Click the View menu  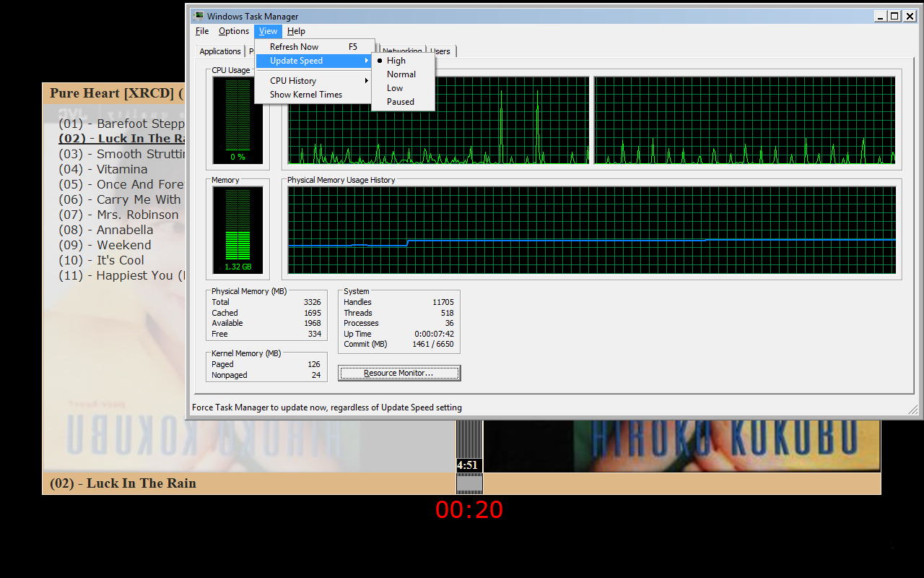(x=268, y=31)
